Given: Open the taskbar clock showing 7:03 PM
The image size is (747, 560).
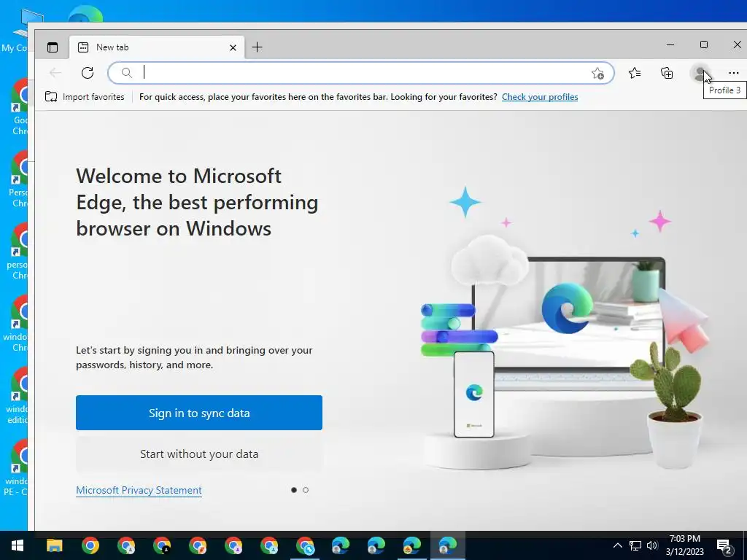Looking at the screenshot, I should (684, 545).
